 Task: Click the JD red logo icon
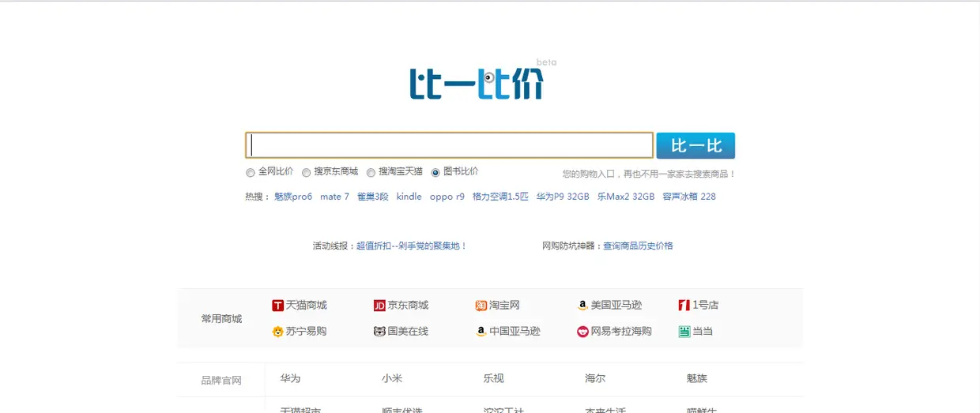point(379,306)
